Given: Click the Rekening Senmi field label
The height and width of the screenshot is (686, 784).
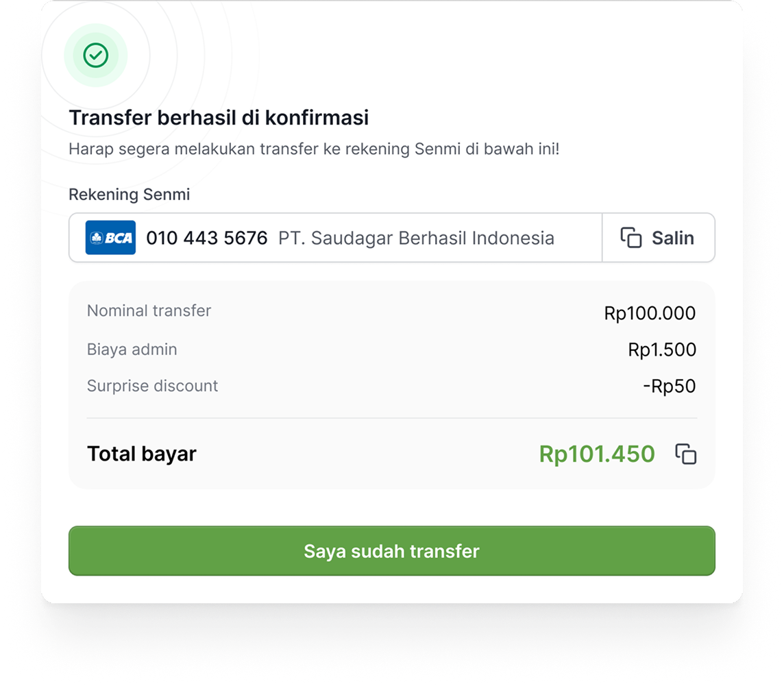Looking at the screenshot, I should (x=130, y=195).
